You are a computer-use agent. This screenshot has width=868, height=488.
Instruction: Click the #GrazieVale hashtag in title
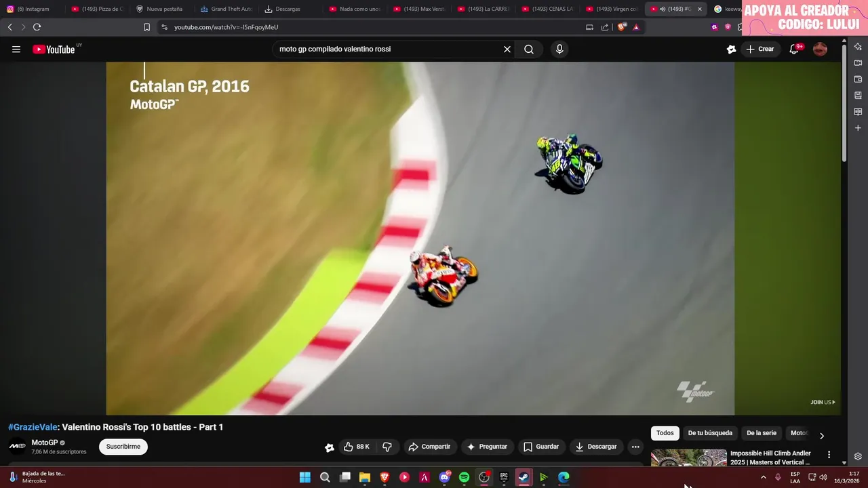pyautogui.click(x=33, y=427)
